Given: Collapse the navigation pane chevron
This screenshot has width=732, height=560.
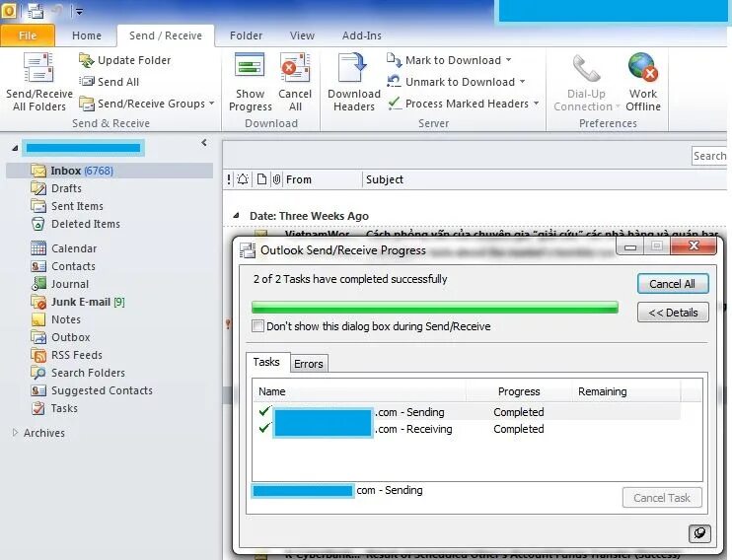Looking at the screenshot, I should pos(204,143).
